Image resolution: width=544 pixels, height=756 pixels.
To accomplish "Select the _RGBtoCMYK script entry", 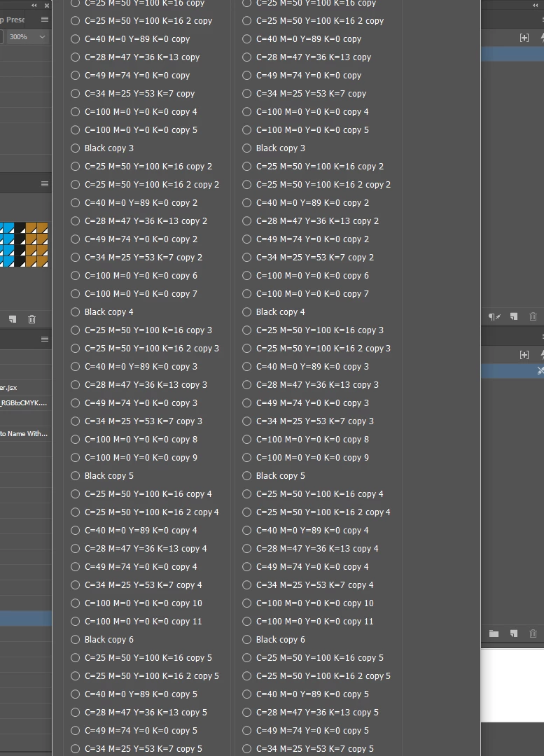I will coord(25,403).
